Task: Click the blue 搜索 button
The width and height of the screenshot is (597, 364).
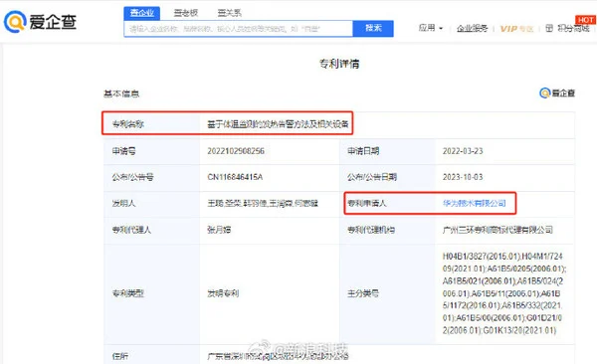Action: coord(373,28)
